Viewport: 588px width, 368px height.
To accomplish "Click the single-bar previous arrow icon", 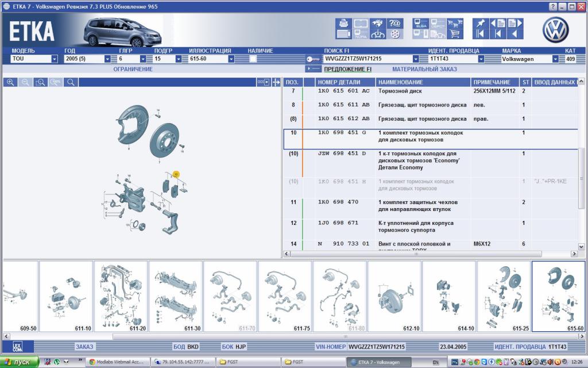I will click(498, 34).
